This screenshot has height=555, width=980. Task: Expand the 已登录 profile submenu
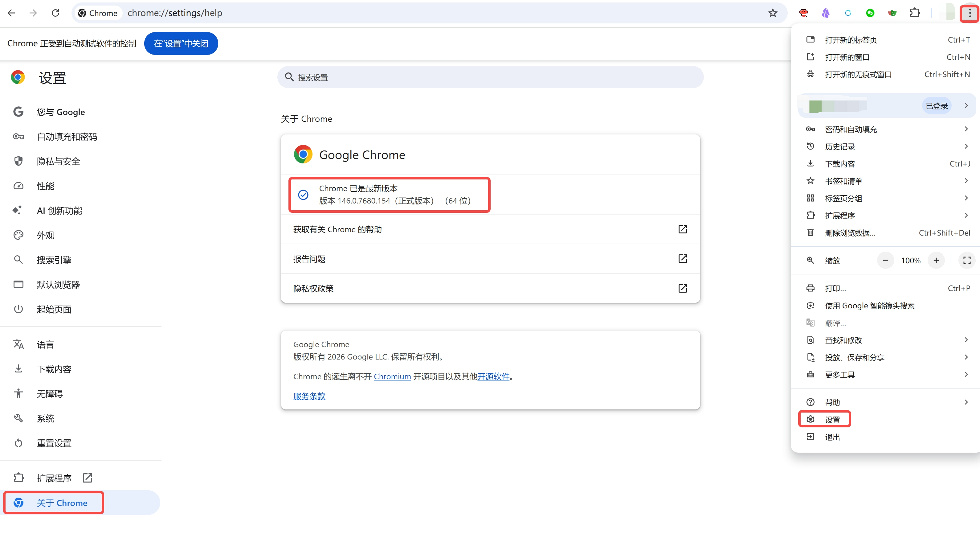tap(887, 105)
